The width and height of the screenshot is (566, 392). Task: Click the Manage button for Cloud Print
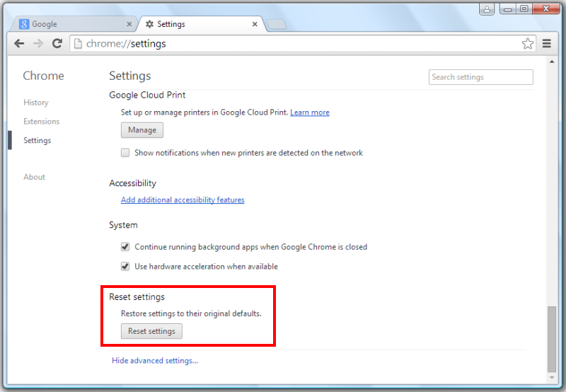pos(142,130)
